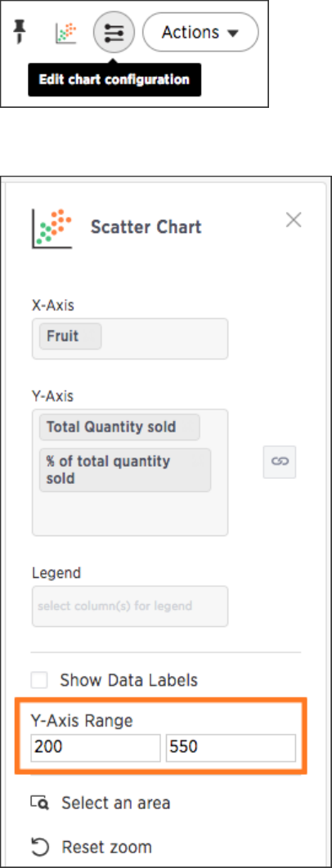Click the Reset zoom option
The width and height of the screenshot is (332, 868).
pos(92,847)
